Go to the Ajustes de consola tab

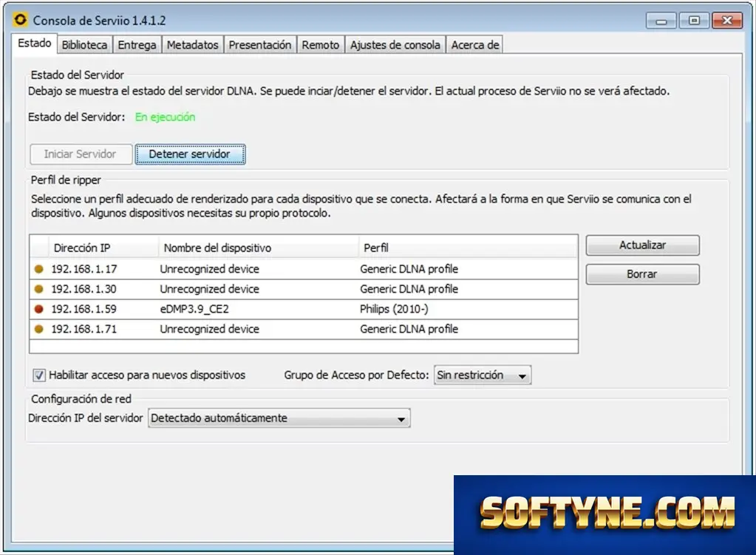coord(395,45)
